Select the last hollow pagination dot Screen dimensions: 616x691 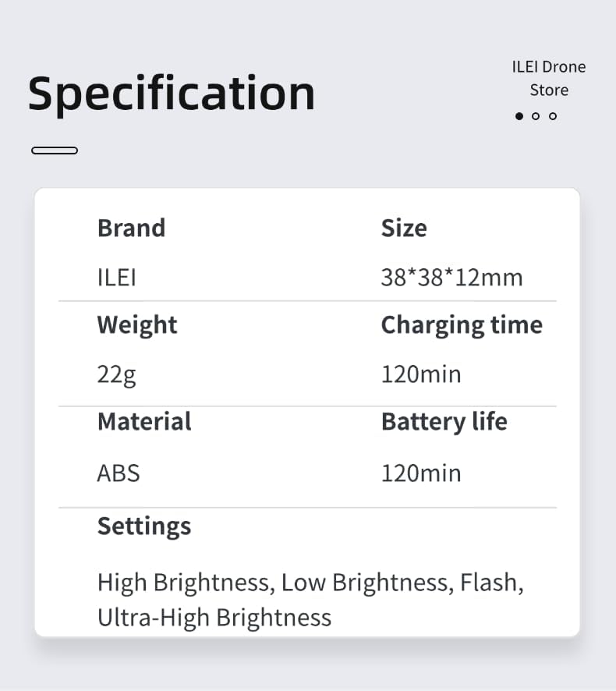point(553,116)
